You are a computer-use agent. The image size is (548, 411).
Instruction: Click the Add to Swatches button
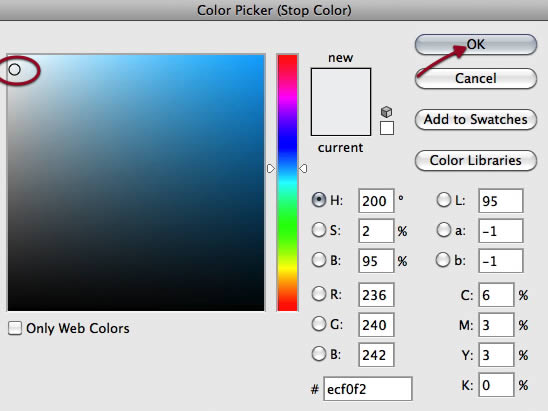point(476,120)
